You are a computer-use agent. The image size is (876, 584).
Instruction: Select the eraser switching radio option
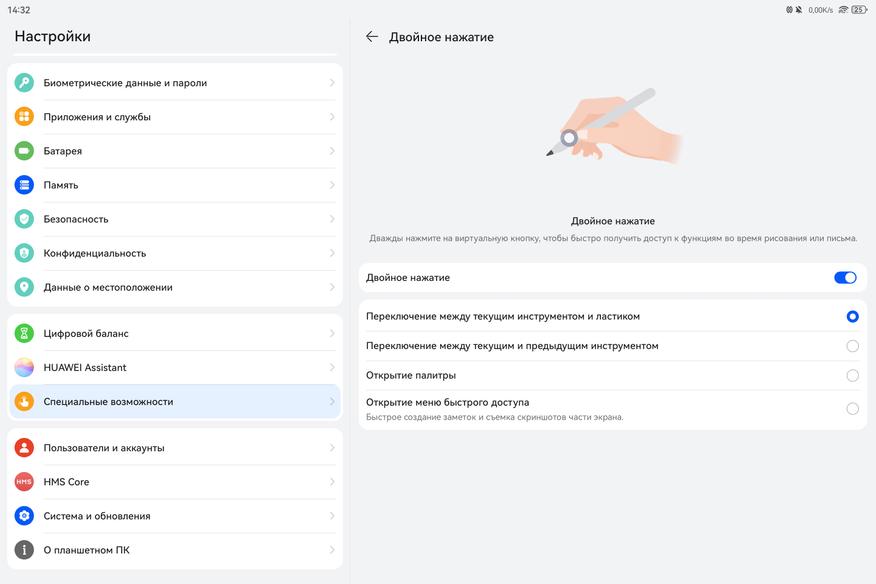pyautogui.click(x=852, y=316)
